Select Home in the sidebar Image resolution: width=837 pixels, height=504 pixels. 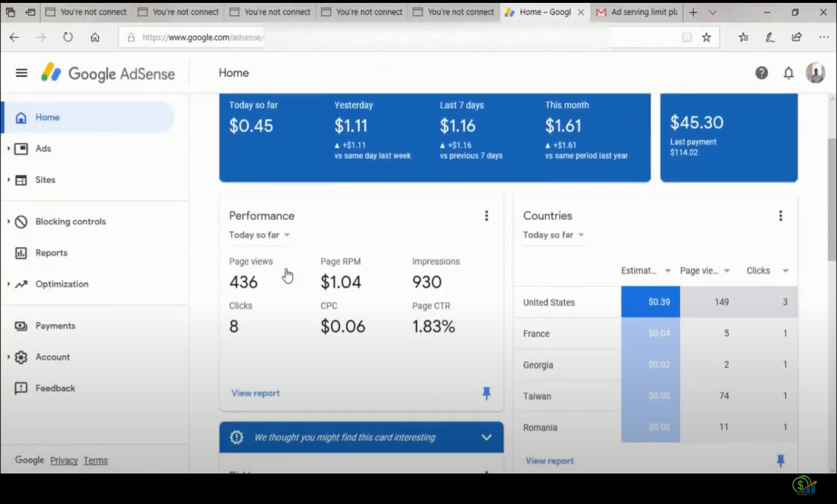(89, 118)
